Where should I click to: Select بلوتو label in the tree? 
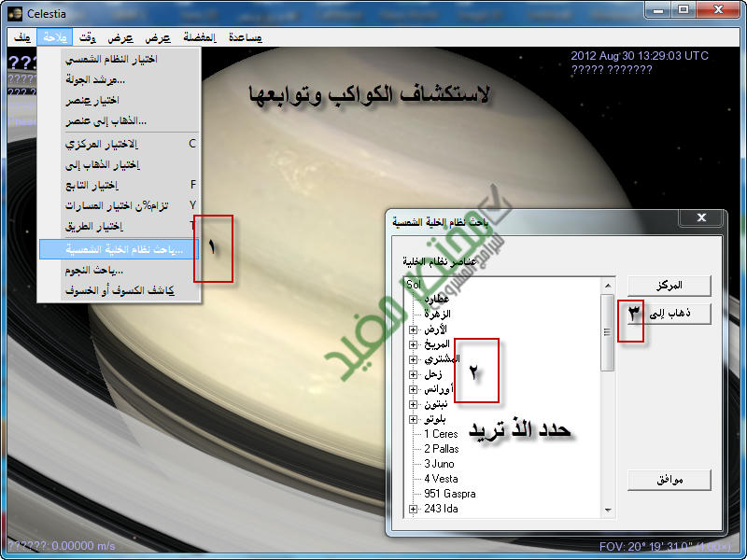coord(435,419)
